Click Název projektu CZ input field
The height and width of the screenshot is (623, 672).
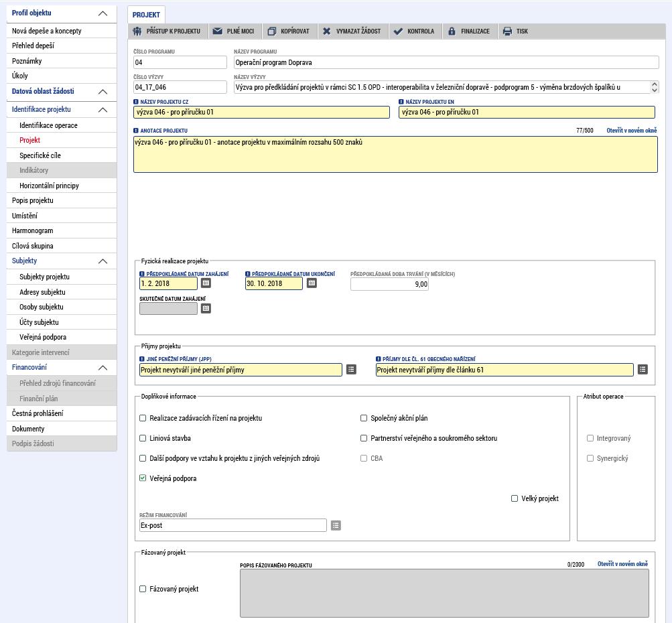(x=261, y=113)
